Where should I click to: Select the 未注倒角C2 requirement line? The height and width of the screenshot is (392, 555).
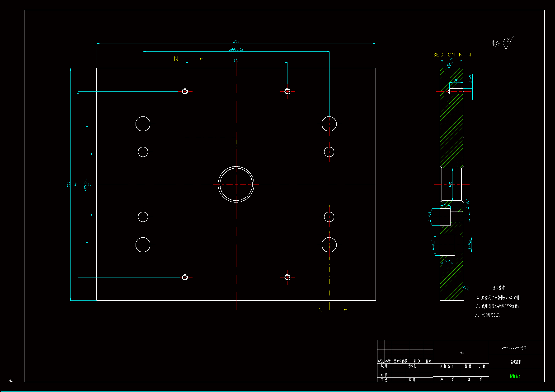[487, 315]
